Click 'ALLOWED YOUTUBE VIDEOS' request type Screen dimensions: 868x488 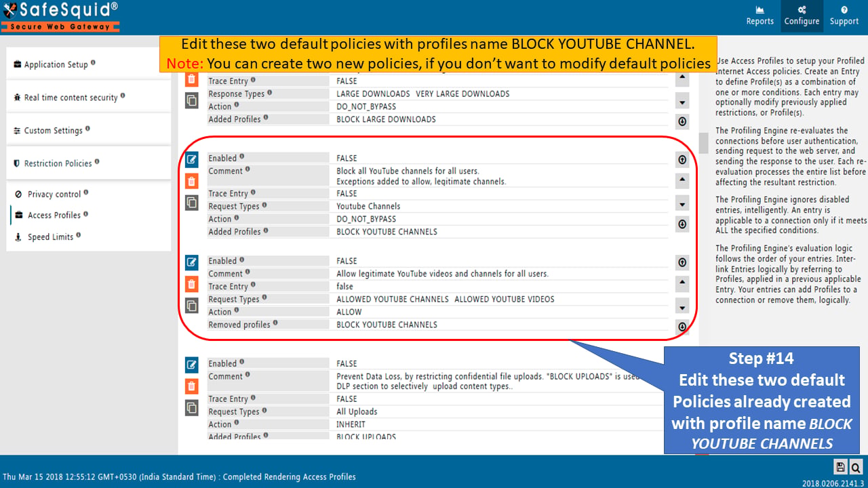coord(505,299)
